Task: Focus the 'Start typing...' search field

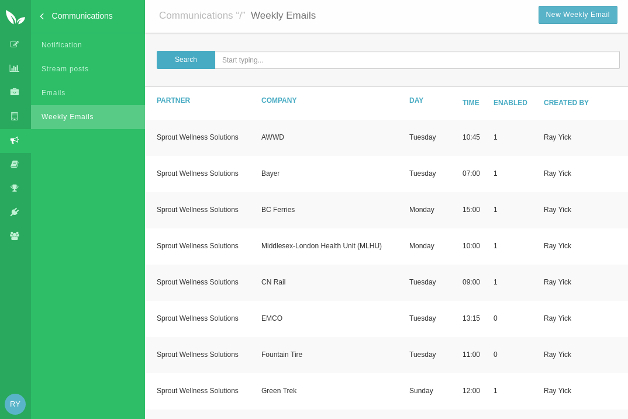Action: click(x=413, y=60)
